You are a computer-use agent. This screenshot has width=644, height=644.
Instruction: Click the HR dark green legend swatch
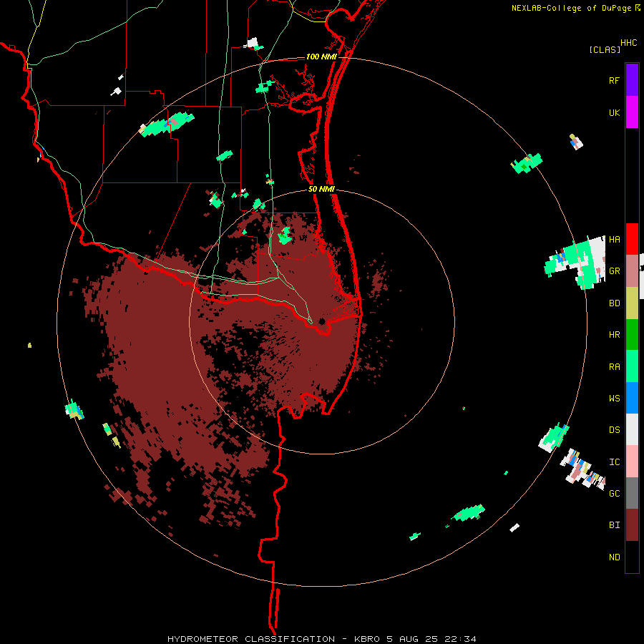click(x=632, y=335)
